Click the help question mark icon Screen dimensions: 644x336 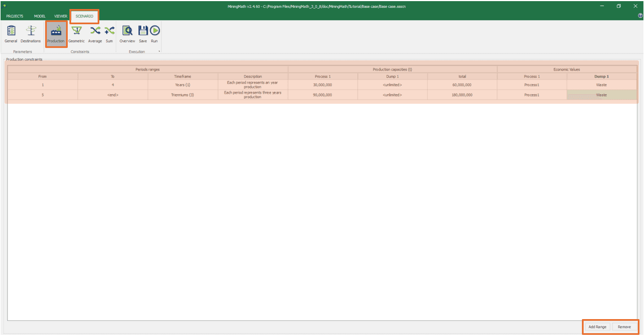click(639, 16)
